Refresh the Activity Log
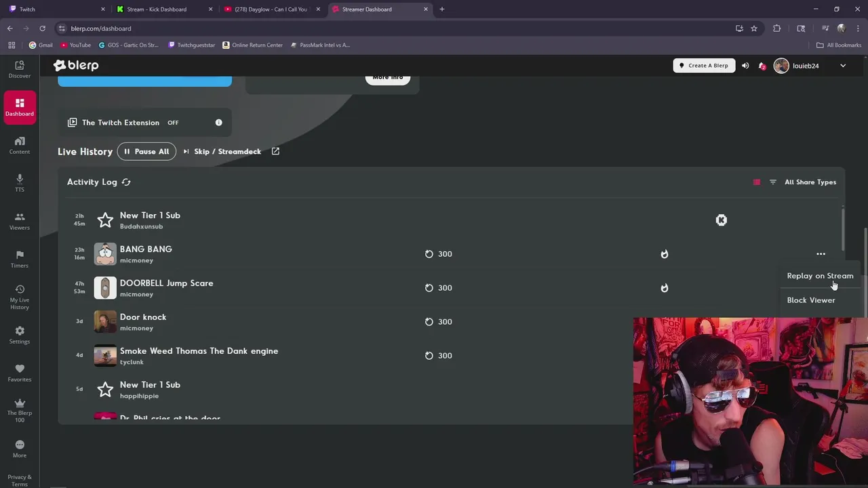This screenshot has width=868, height=488. pyautogui.click(x=126, y=182)
